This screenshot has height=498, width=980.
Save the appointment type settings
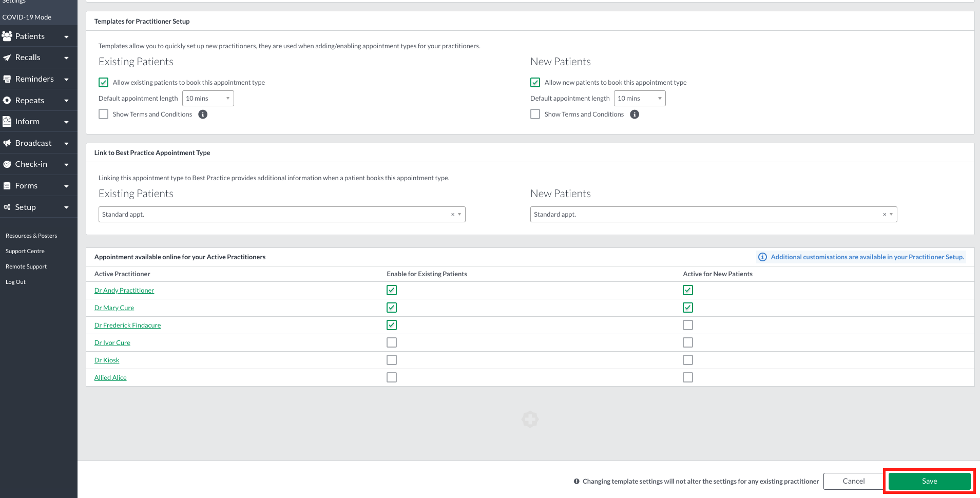pyautogui.click(x=929, y=481)
